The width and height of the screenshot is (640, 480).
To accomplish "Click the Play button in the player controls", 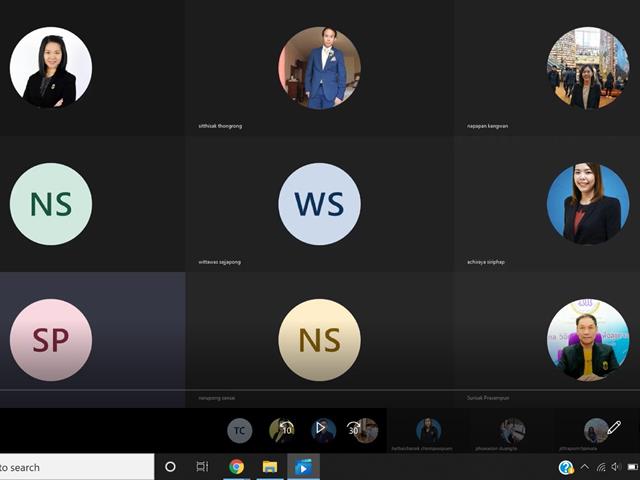I will [x=321, y=428].
